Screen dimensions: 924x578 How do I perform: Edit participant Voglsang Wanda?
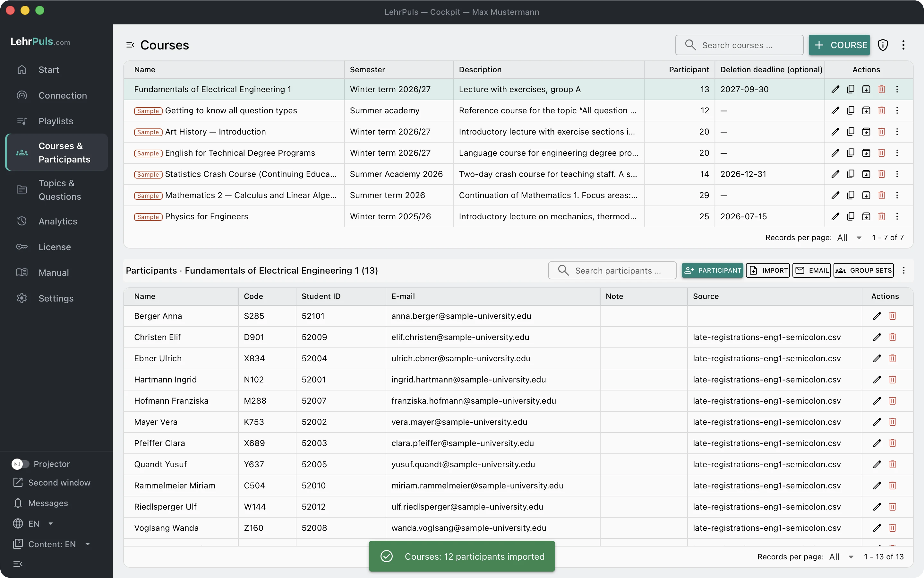click(877, 528)
